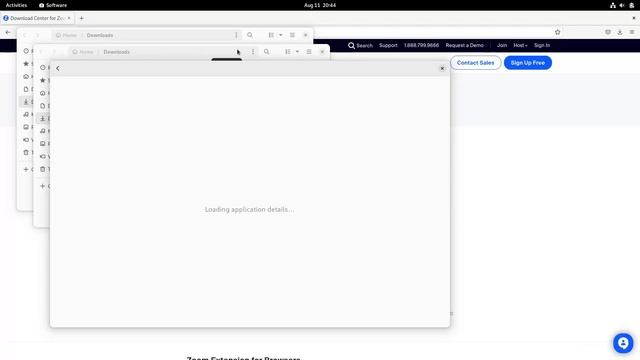Expand view options dropdown in rearmost Files window
This screenshot has width=640, height=360.
click(x=280, y=35)
